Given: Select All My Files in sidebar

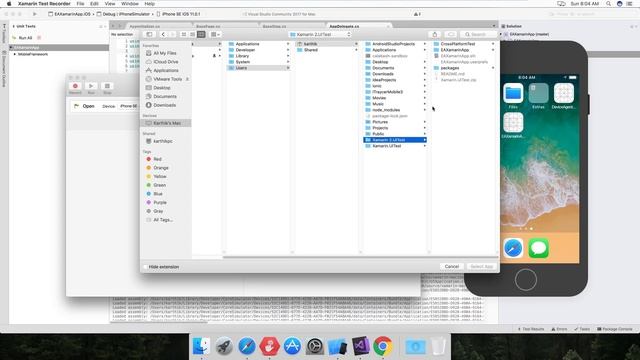Looking at the screenshot, I should pyautogui.click(x=165, y=53).
